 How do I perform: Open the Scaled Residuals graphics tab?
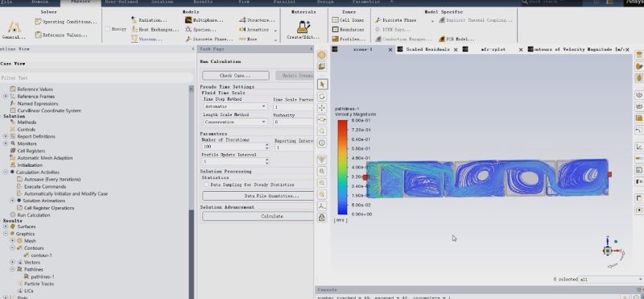427,49
